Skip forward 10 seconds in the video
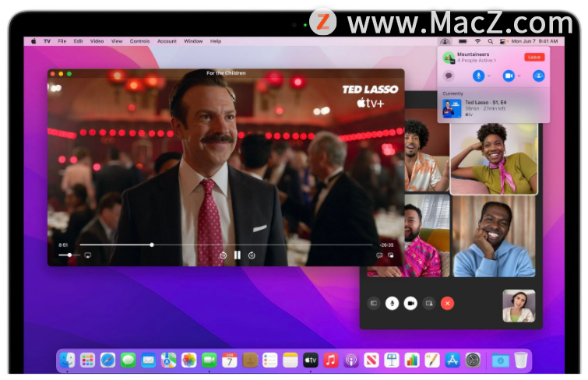Screen dimensions: 588x380 252,255
